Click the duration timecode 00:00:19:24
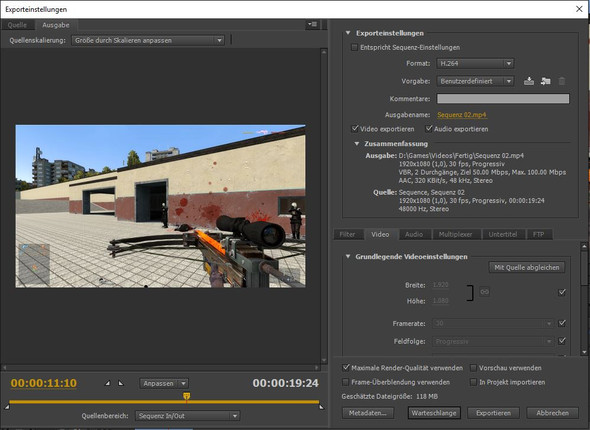Image resolution: width=590 pixels, height=430 pixels. tap(286, 383)
